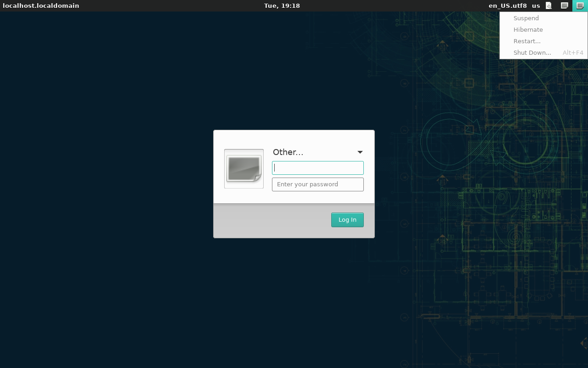Open the us keyboard layout indicator
The image size is (588, 368).
tap(536, 6)
